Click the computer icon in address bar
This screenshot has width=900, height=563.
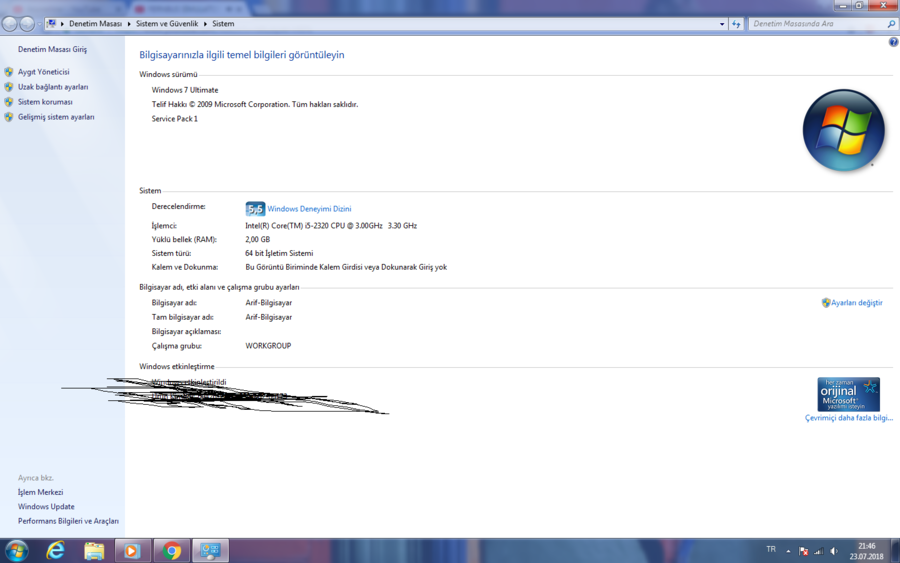[x=51, y=24]
